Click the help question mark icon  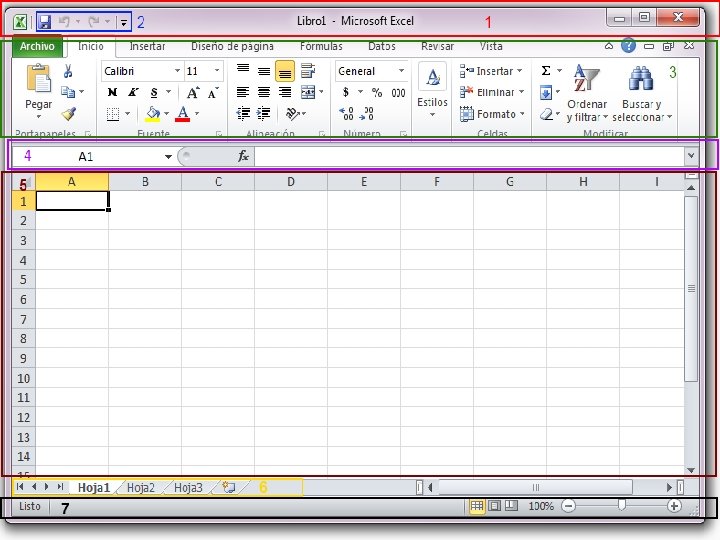(x=628, y=46)
